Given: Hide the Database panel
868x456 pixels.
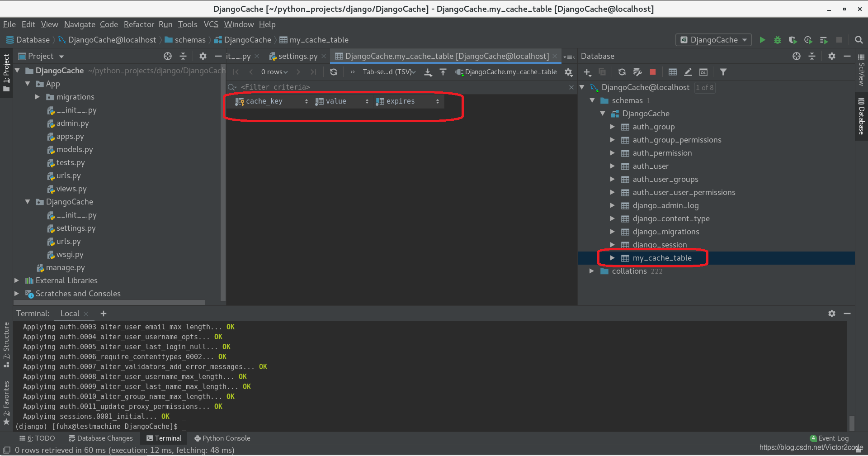Looking at the screenshot, I should tap(847, 56).
